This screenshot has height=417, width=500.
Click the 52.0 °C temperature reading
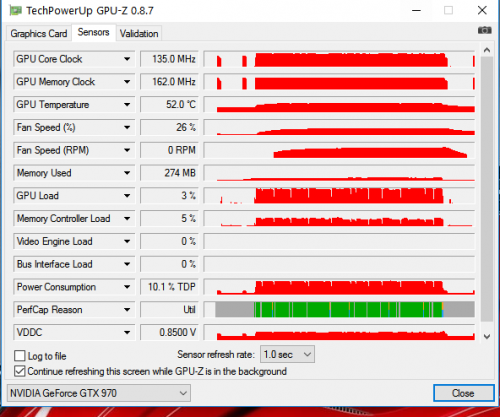click(x=169, y=105)
